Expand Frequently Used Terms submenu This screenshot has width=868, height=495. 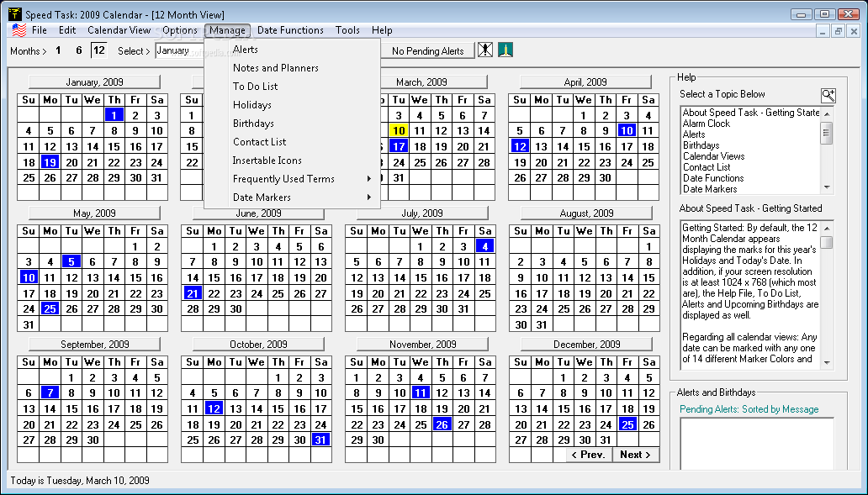[x=293, y=179]
